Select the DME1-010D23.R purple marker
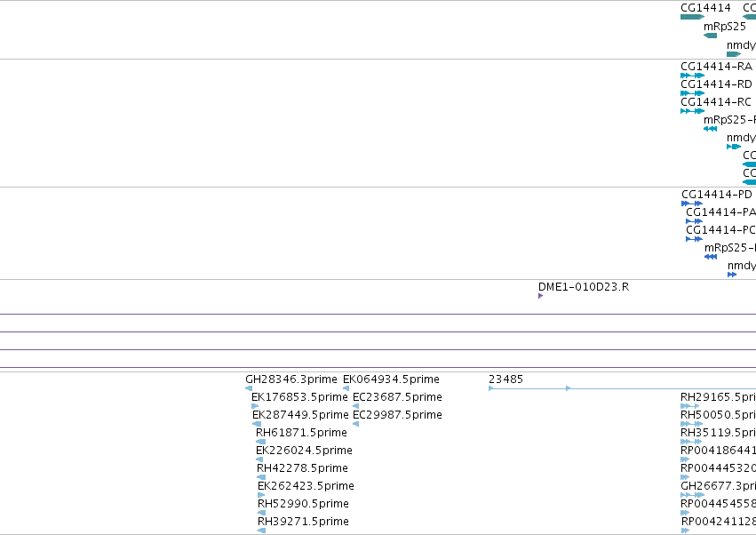The width and height of the screenshot is (756, 535). (540, 296)
